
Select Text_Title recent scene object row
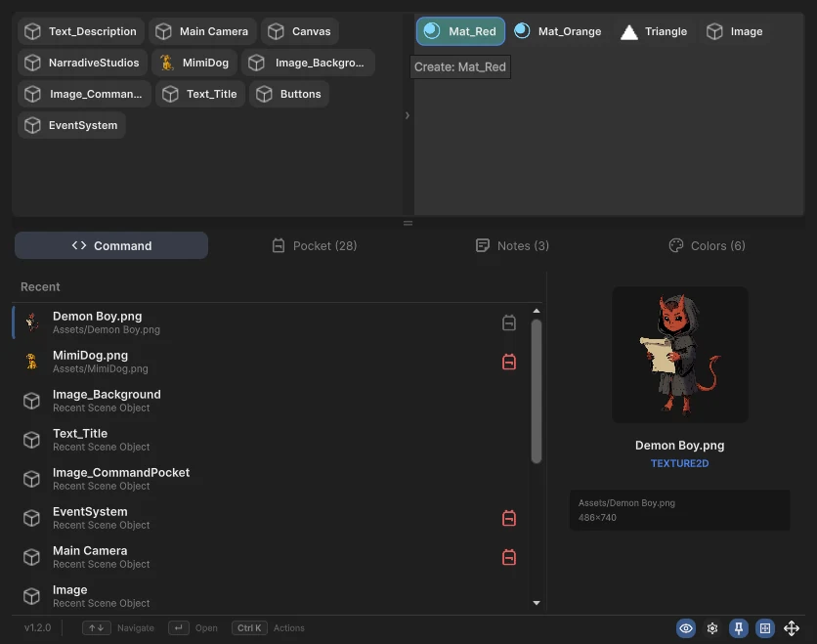click(x=271, y=440)
